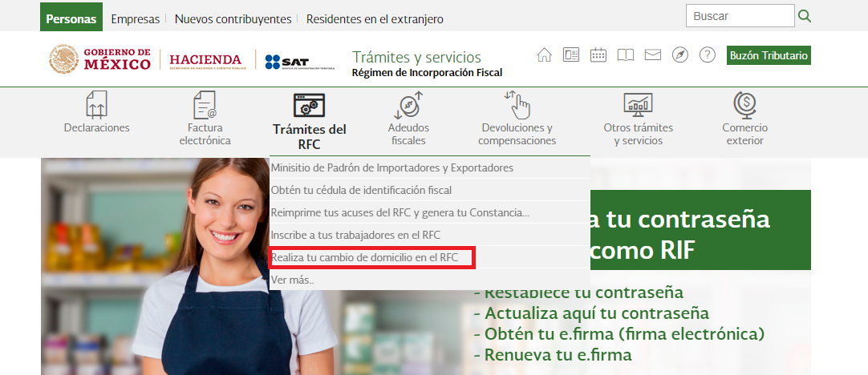Image resolution: width=868 pixels, height=375 pixels.
Task: Open the news page icon
Action: tap(570, 54)
